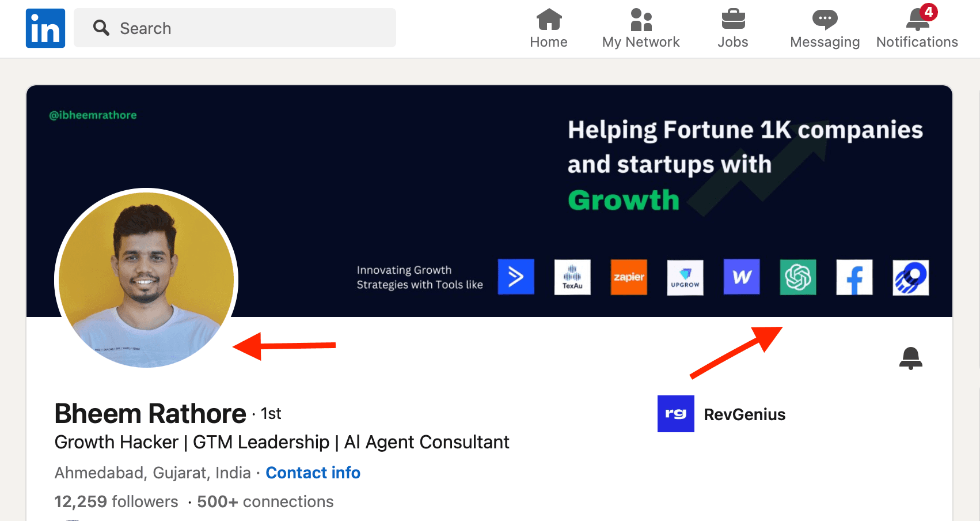Open the Jobs briefcase icon
This screenshot has height=521, width=980.
(733, 20)
